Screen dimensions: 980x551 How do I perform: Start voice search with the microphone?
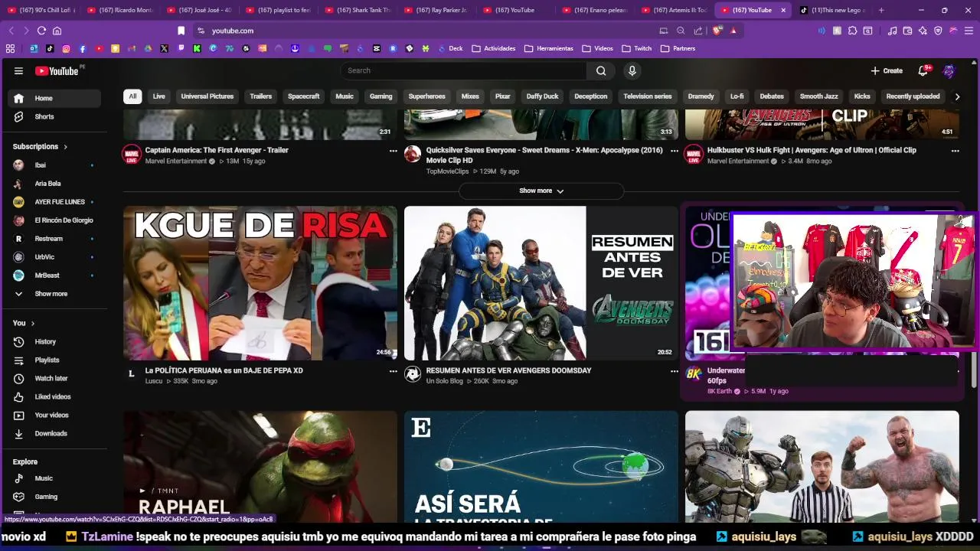632,70
